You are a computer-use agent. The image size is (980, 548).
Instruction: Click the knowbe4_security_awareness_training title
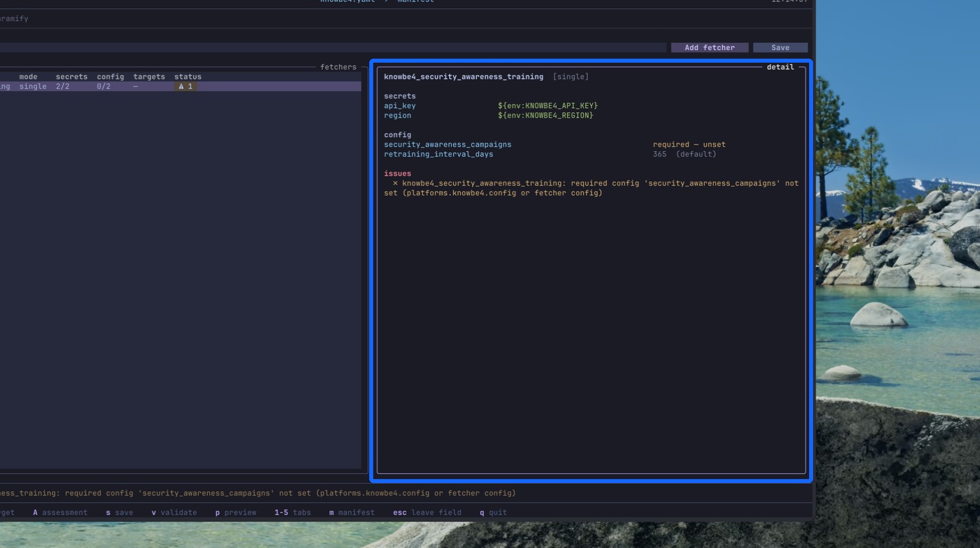[x=464, y=77]
